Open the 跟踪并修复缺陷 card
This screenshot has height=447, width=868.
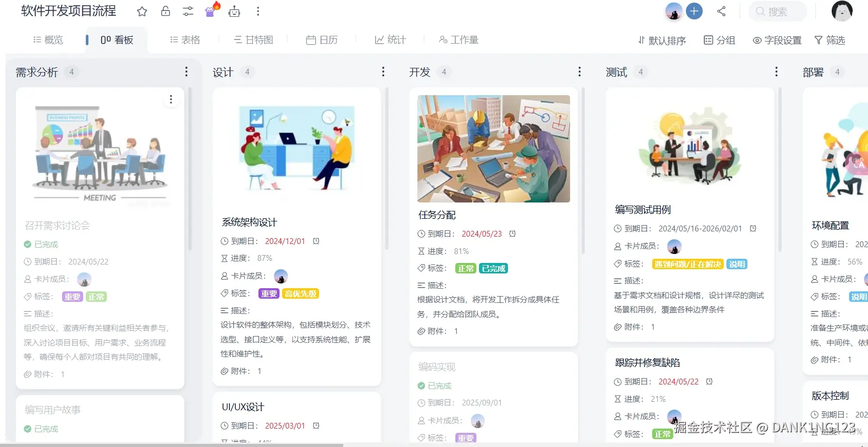[x=647, y=362]
